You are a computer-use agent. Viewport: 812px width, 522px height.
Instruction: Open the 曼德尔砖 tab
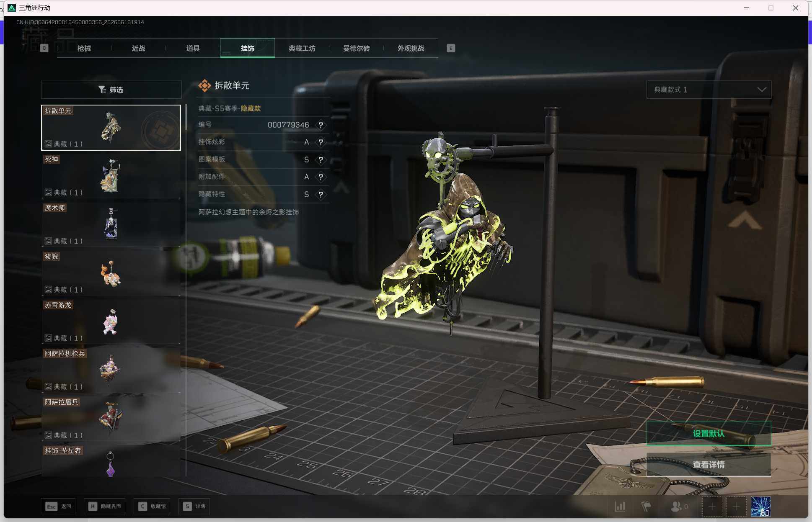pos(357,48)
